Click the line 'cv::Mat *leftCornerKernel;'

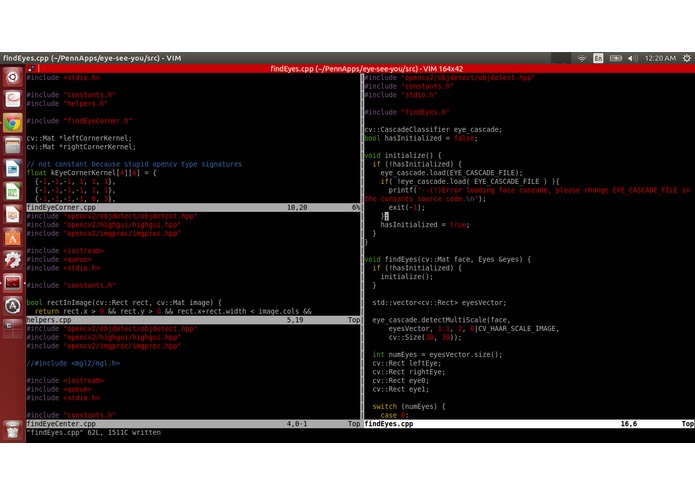coord(79,138)
